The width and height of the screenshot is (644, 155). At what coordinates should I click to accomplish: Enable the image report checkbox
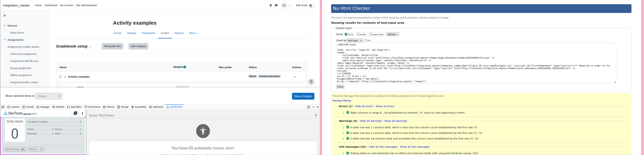(x=371, y=34)
